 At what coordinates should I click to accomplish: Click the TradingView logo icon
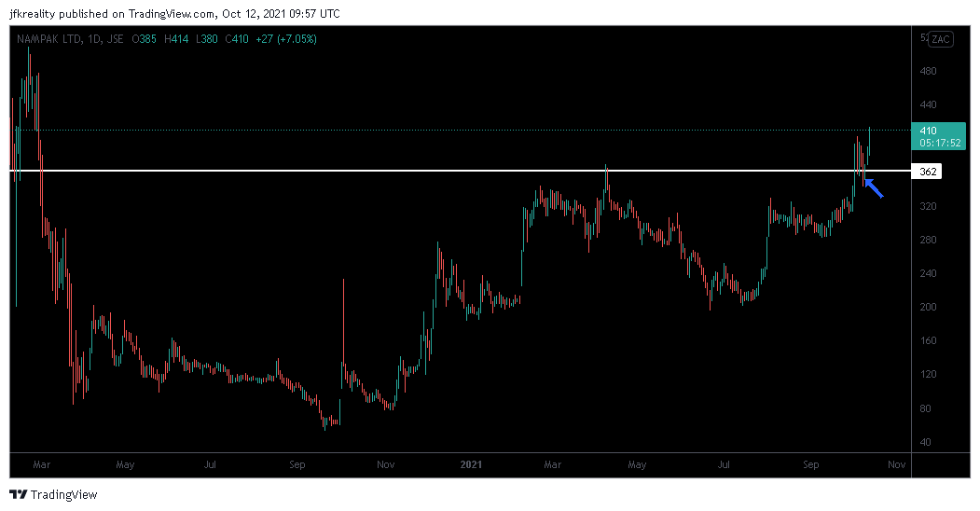(x=19, y=495)
